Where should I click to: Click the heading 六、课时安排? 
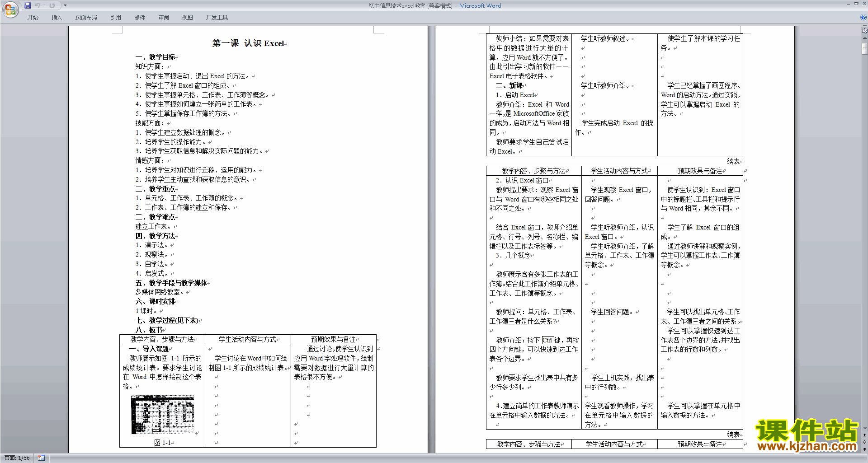155,301
